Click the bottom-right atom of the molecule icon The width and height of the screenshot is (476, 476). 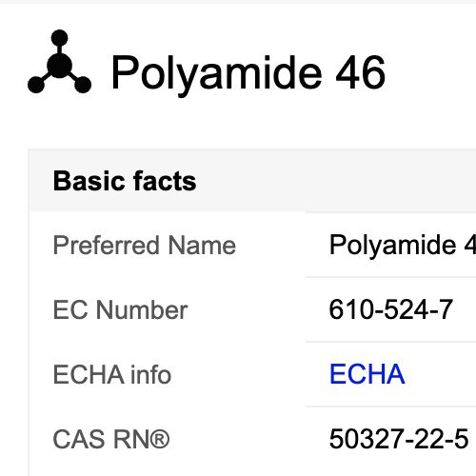point(83,85)
